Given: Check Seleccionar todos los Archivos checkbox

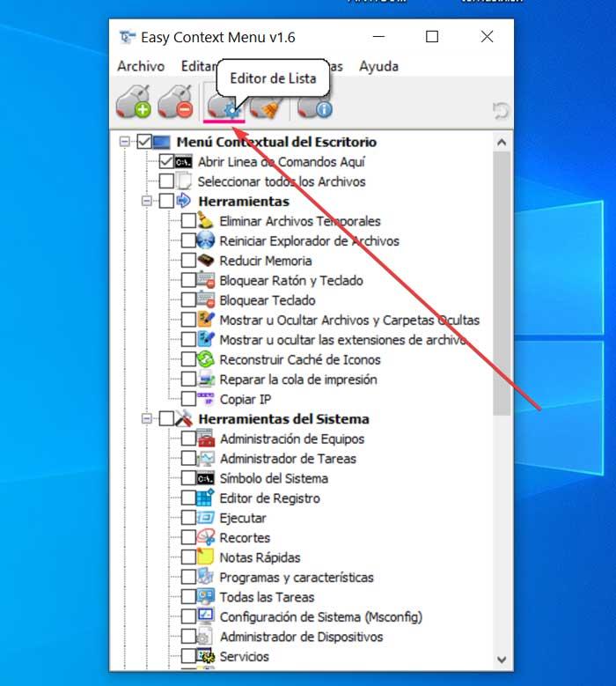Looking at the screenshot, I should pyautogui.click(x=166, y=181).
